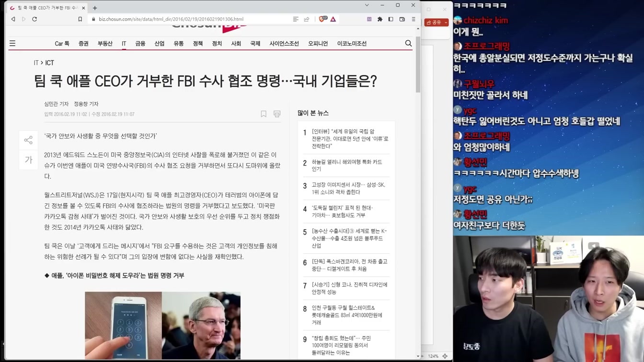Click the '많이 본 뉴스' heading

(x=313, y=113)
